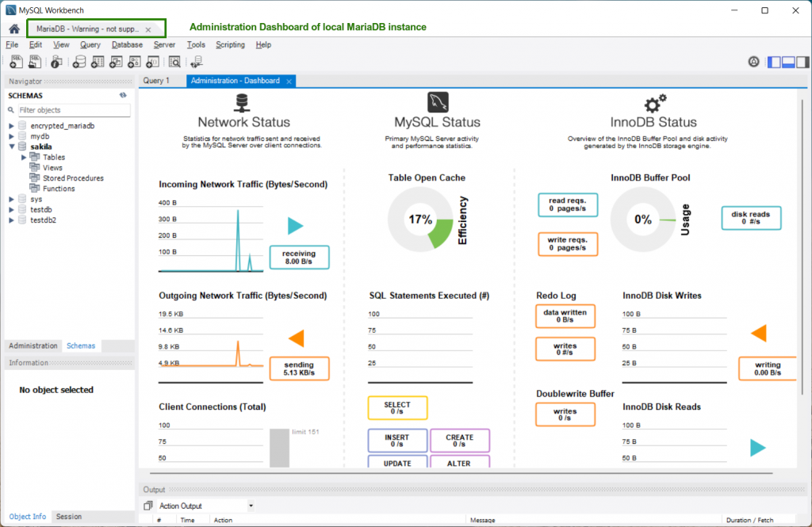The height and width of the screenshot is (527, 812).
Task: Open an SQL script file icon
Action: 35,62
